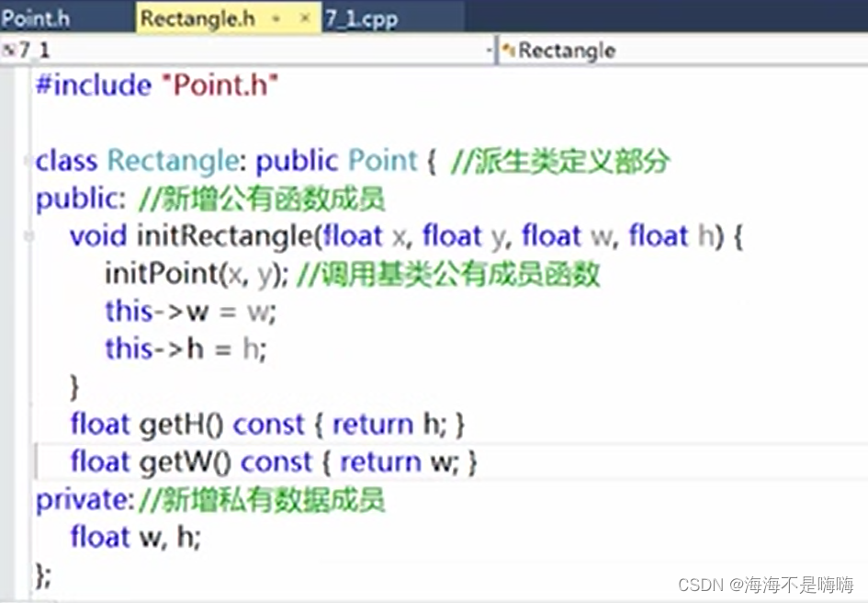Click the private: keyword
Screen dimensions: 868x603
coord(85,500)
